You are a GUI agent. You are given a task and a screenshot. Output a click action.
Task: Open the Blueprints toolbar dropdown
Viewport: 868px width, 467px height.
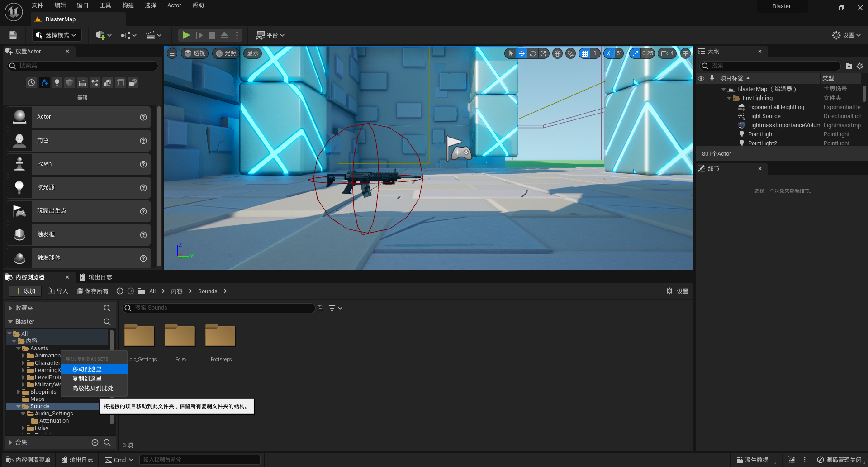[x=128, y=35]
